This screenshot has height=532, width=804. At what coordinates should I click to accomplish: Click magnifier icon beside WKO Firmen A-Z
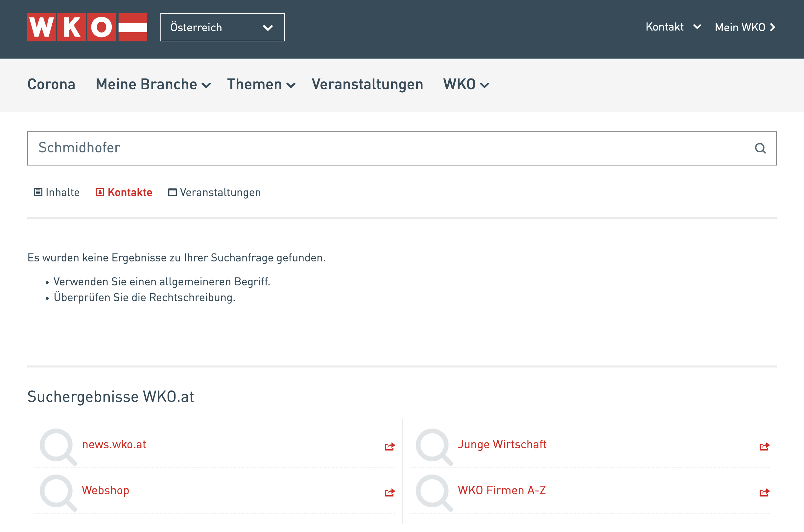pyautogui.click(x=434, y=493)
